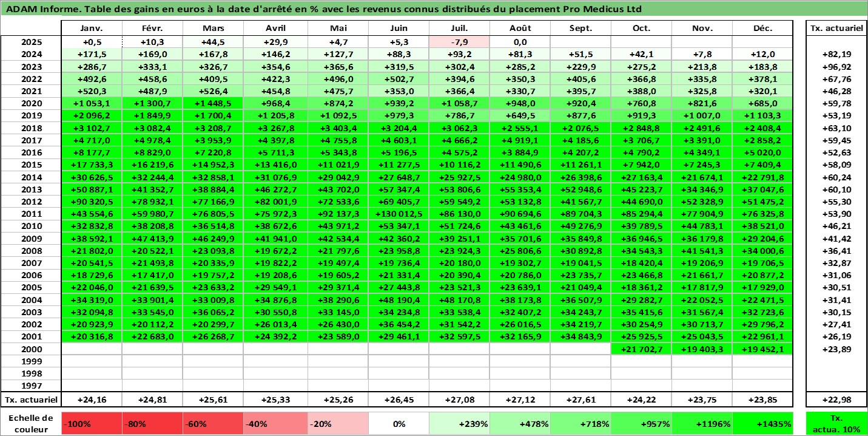Image resolution: width=868 pixels, height=436 pixels.
Task: Select the +239% pale green swatch
Action: pos(459,424)
